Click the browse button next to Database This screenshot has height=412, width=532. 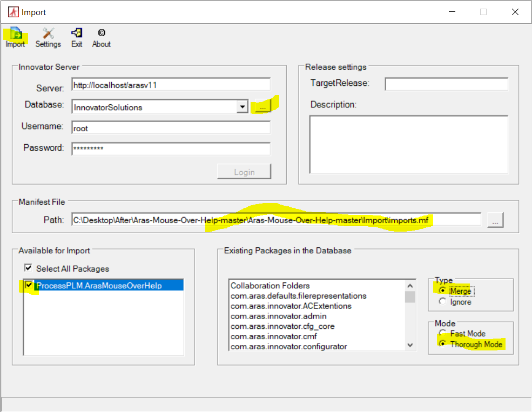(x=262, y=107)
